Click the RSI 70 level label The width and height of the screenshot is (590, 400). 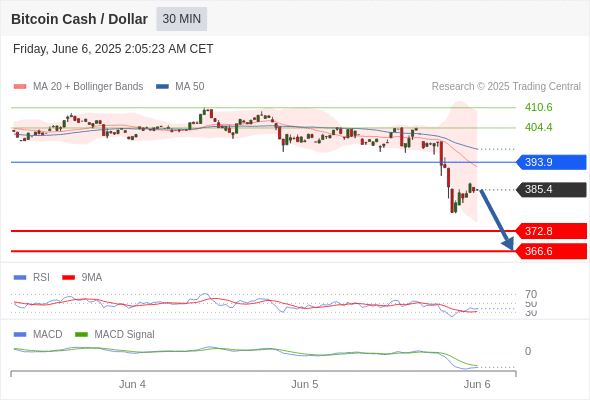[x=531, y=294]
